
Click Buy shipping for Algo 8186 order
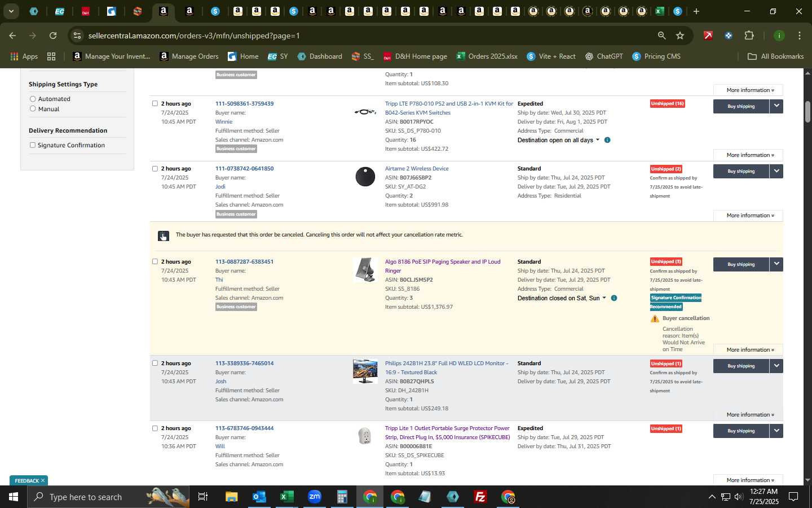pyautogui.click(x=741, y=264)
